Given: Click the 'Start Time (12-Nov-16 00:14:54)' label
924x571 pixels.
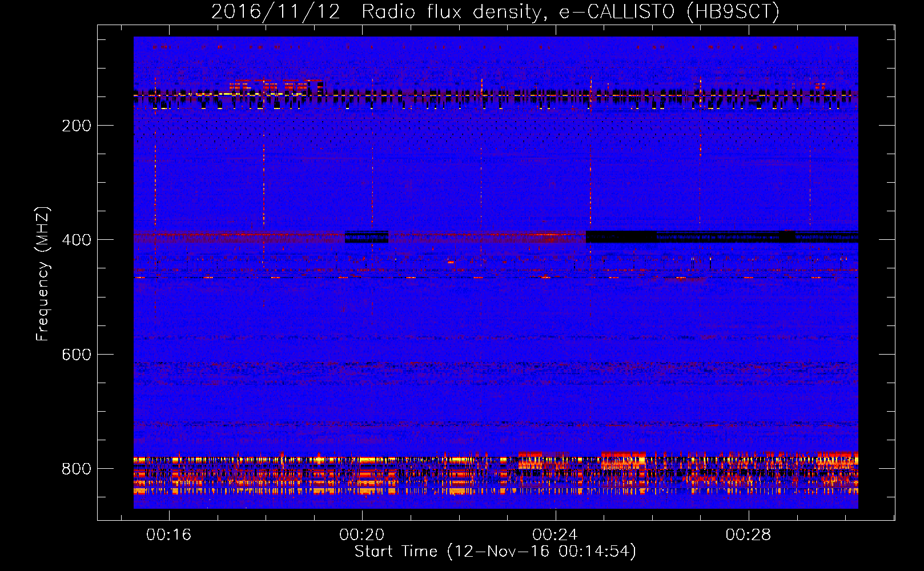Looking at the screenshot, I should click(495, 552).
